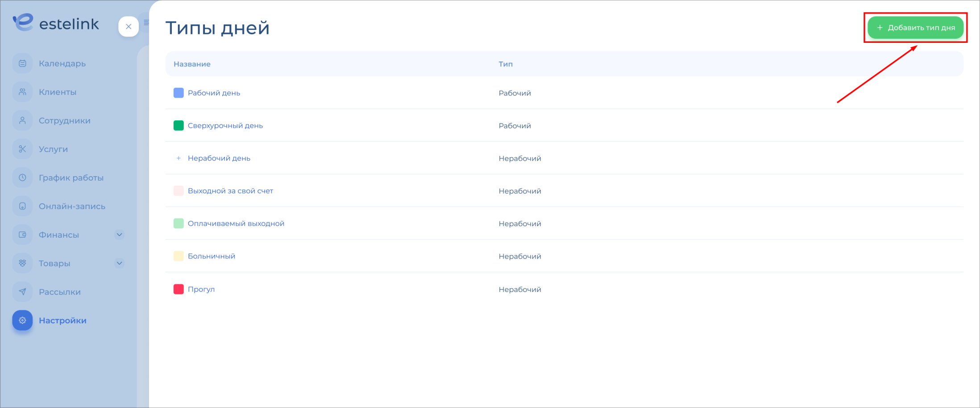
Task: Click pink swatch of Выходной за свой счет
Action: (179, 190)
